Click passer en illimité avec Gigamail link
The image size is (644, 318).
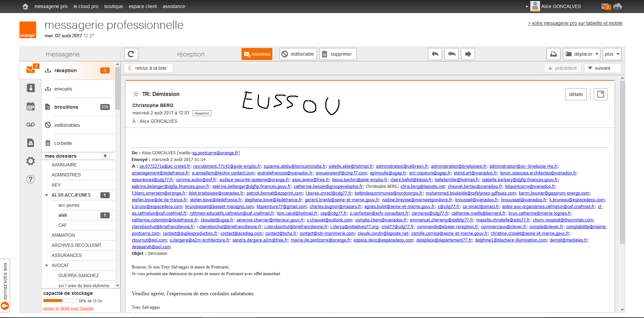68,309
